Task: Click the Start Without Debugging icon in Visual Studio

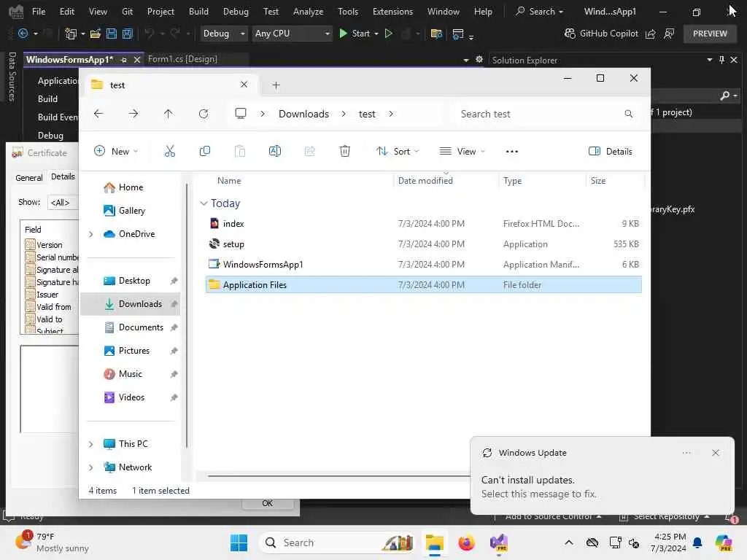Action: point(389,34)
